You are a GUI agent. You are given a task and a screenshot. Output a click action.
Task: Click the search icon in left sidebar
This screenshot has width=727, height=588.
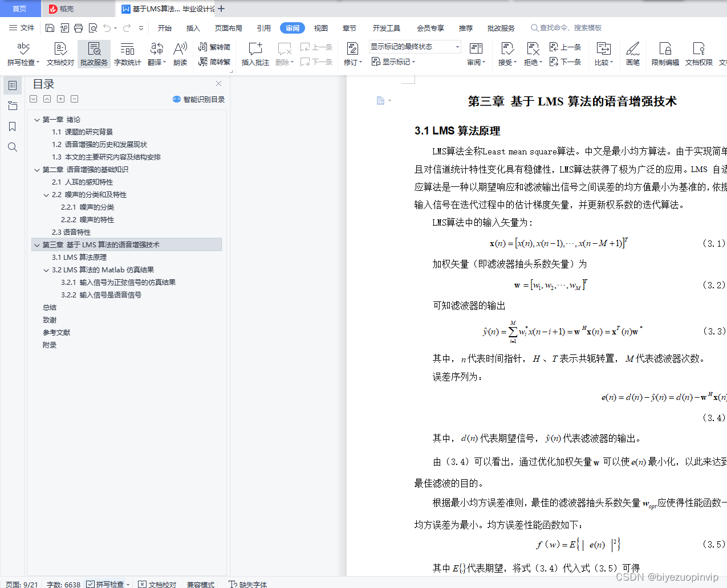pyautogui.click(x=13, y=147)
